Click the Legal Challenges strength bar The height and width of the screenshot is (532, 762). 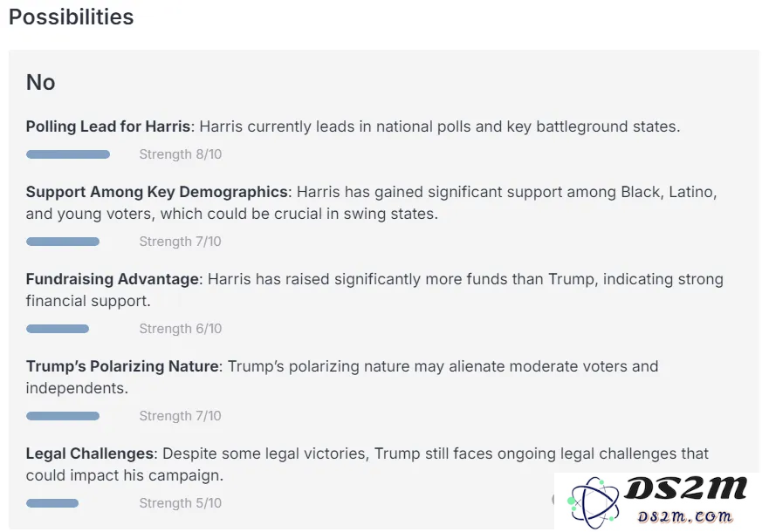pos(52,503)
